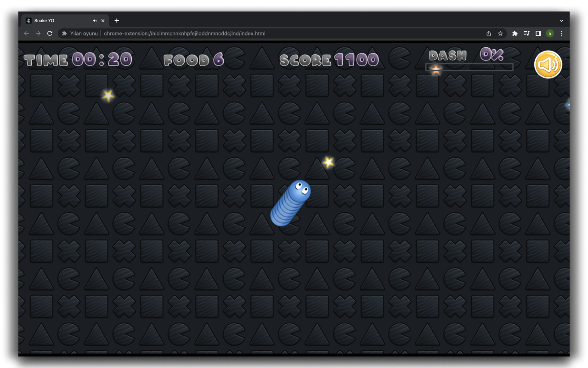Enable back navigation with the left arrow
The height and width of the screenshot is (368, 588).
coord(26,33)
